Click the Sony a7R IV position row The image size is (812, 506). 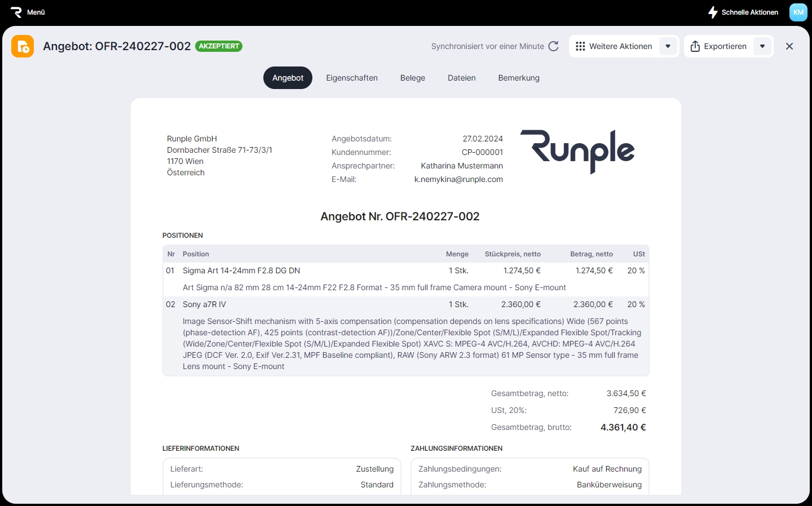pos(204,304)
